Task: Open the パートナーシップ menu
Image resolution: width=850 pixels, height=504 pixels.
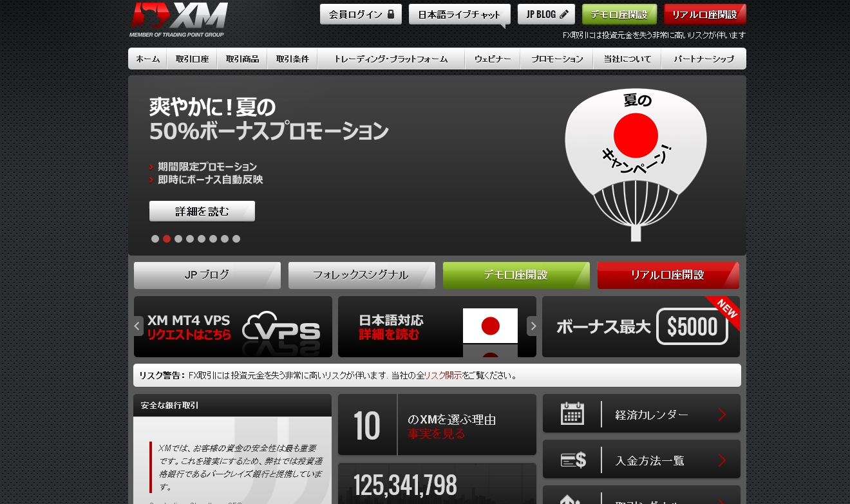Action: pos(704,59)
